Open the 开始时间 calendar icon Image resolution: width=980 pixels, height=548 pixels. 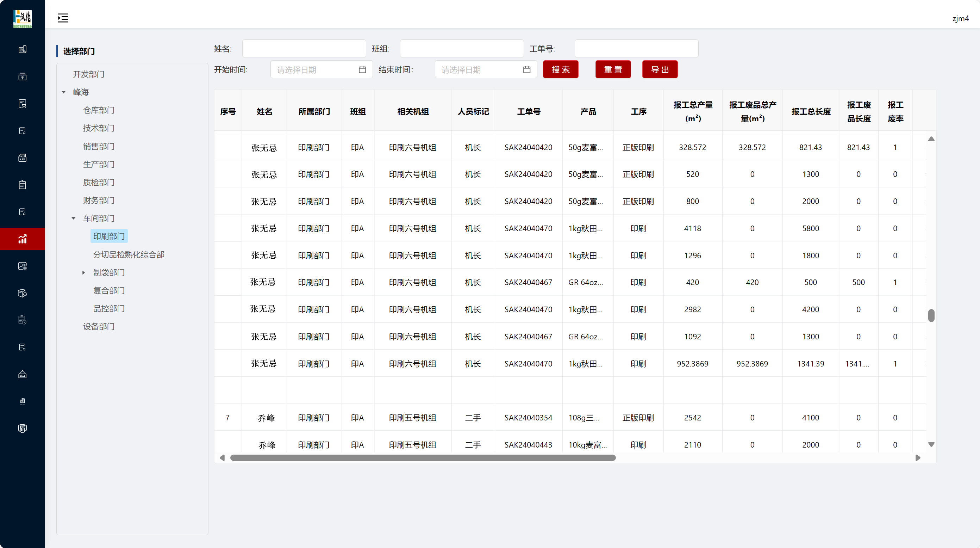coord(362,70)
